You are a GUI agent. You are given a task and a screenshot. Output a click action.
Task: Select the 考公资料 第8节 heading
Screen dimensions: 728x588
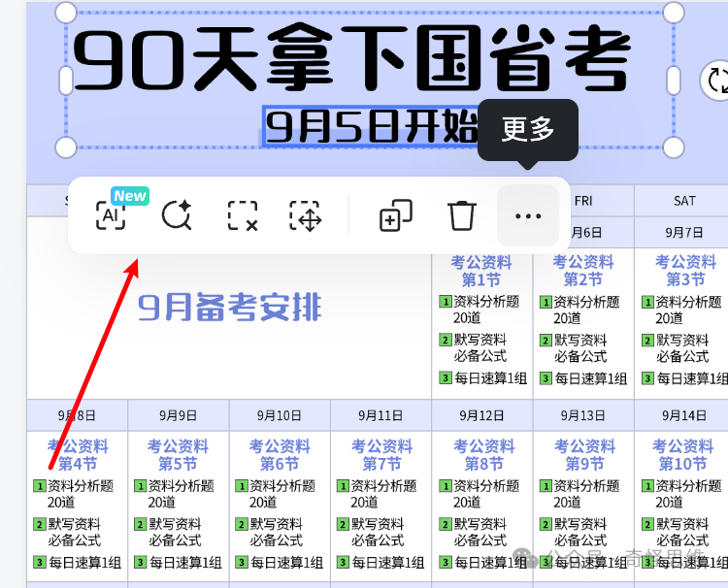click(484, 455)
